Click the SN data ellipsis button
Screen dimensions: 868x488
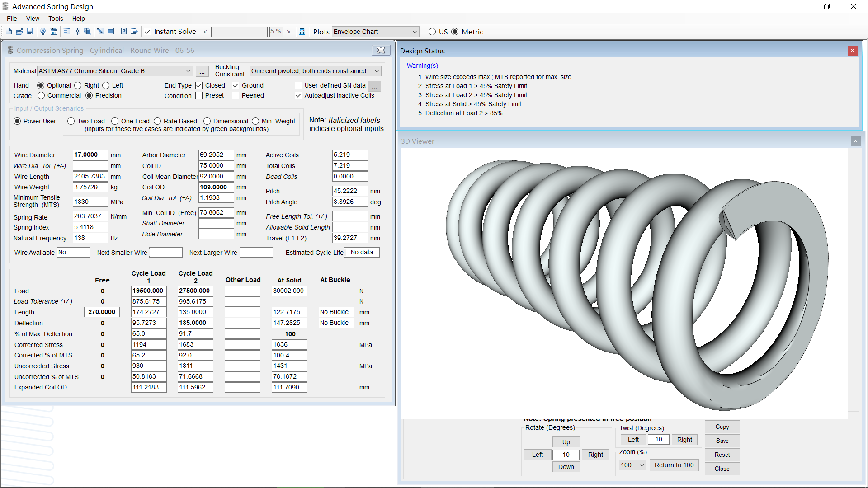coord(374,86)
